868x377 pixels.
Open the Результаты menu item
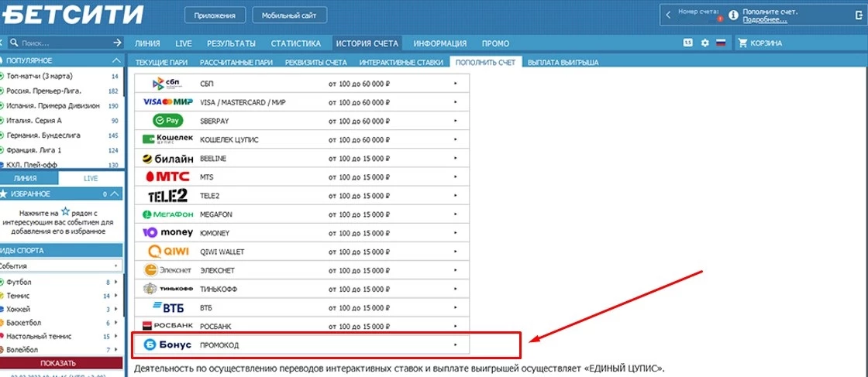tap(232, 43)
